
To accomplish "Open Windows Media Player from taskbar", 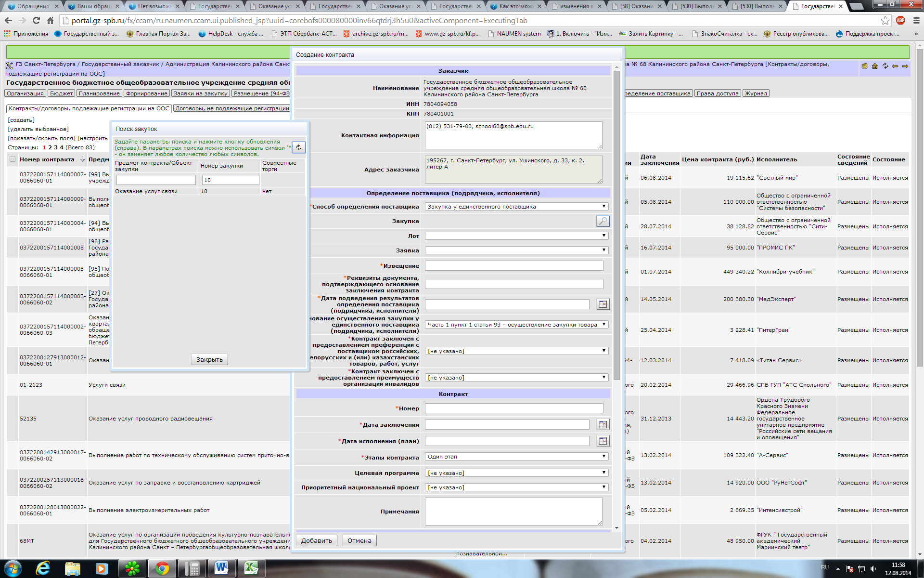I will [102, 568].
